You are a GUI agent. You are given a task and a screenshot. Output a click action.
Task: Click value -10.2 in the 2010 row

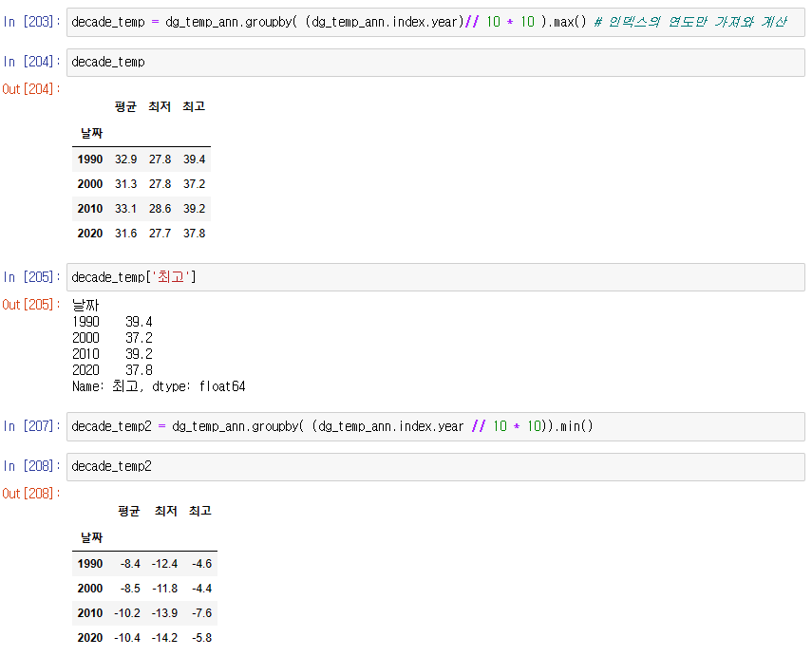tap(127, 613)
